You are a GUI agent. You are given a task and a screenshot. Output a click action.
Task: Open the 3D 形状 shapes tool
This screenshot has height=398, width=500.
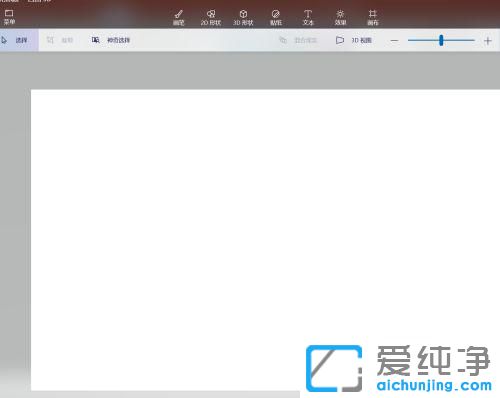243,18
